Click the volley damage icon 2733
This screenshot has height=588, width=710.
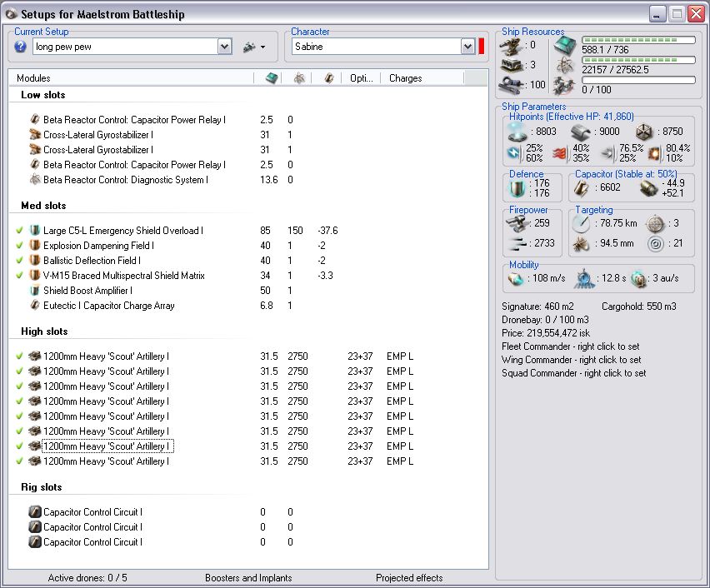517,243
